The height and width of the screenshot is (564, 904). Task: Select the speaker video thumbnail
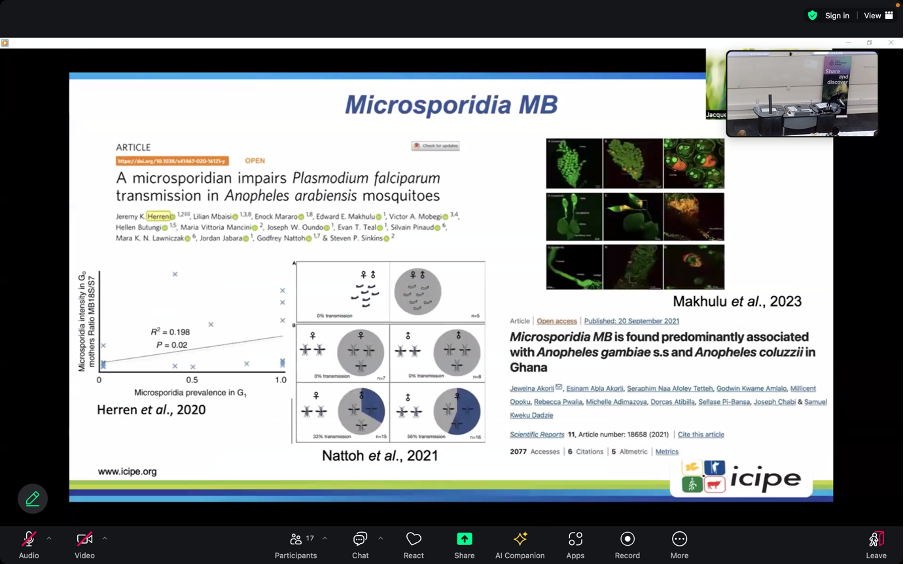[802, 93]
